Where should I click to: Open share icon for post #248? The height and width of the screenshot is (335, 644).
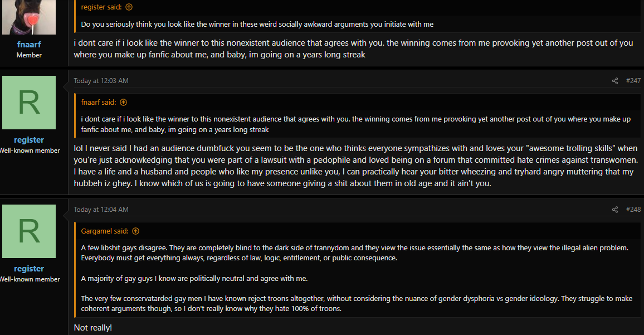[615, 210]
